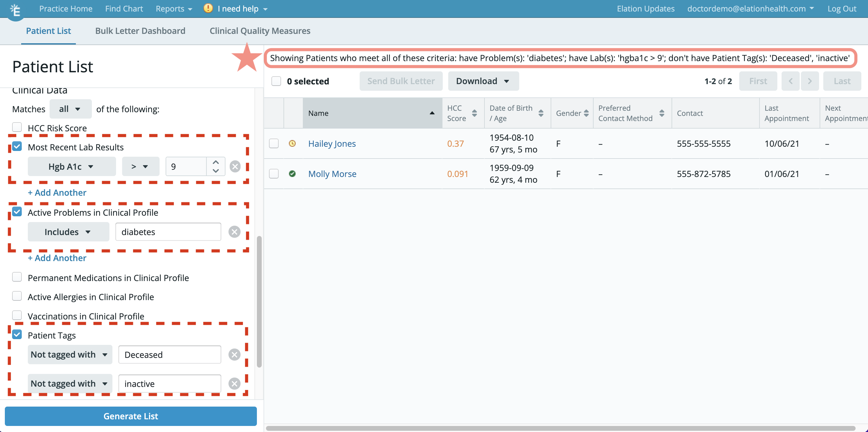Viewport: 868px width, 432px height.
Task: Remove the 'diabetes' problem filter
Action: tap(235, 232)
